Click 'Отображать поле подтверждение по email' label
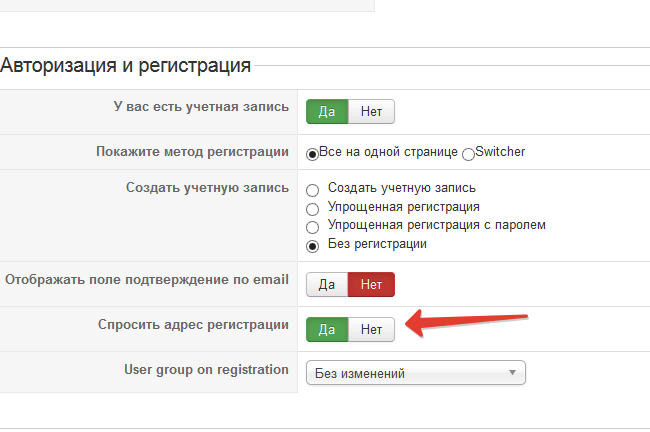This screenshot has width=650, height=432. (147, 279)
